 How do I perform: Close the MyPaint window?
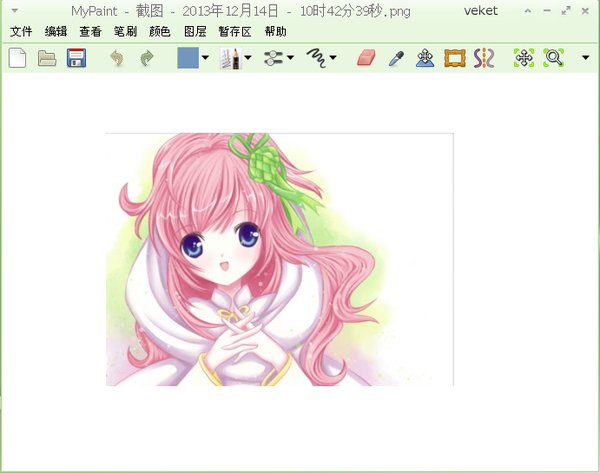tap(585, 11)
